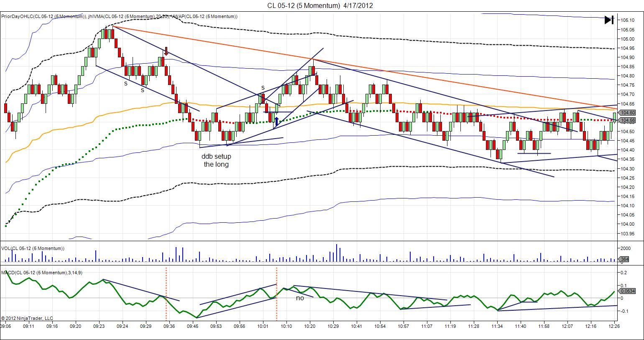Click the 09:05 time axis label

click(x=5, y=325)
